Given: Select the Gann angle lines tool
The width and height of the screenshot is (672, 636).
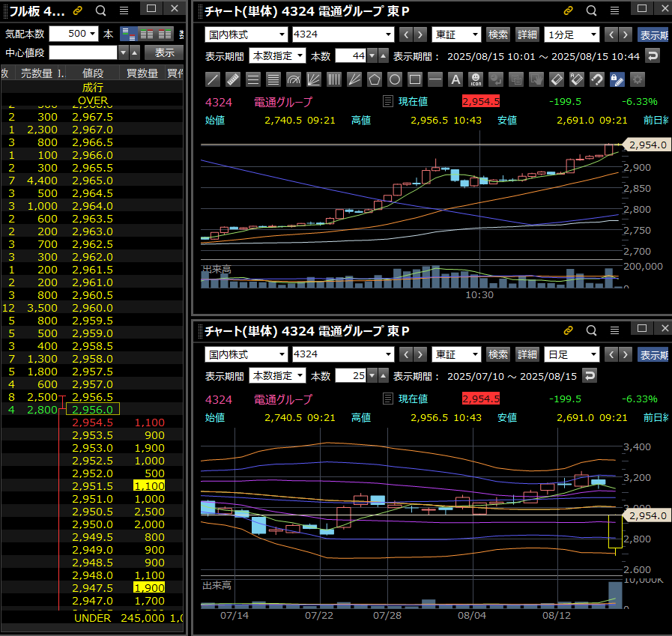Looking at the screenshot, I should (x=354, y=79).
